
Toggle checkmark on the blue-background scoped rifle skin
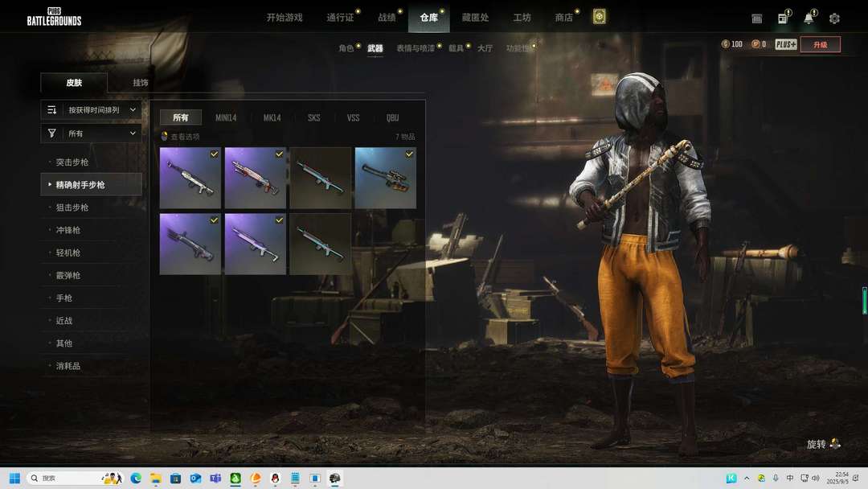coord(409,154)
